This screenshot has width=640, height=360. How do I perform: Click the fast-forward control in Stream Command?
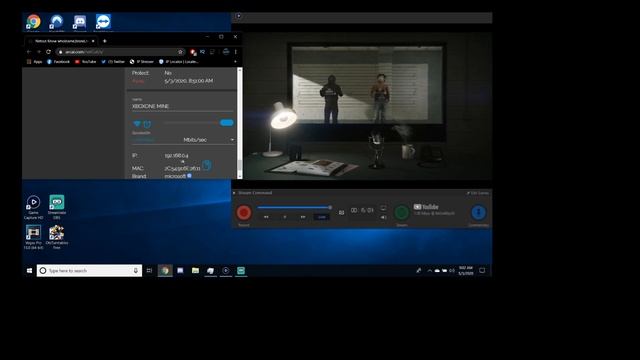coord(303,217)
